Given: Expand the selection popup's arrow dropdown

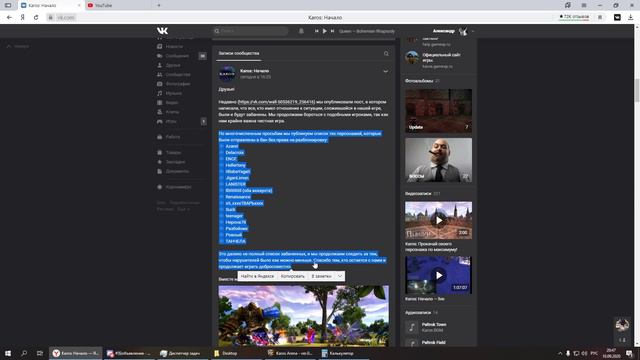Looking at the screenshot, I should pyautogui.click(x=340, y=276).
